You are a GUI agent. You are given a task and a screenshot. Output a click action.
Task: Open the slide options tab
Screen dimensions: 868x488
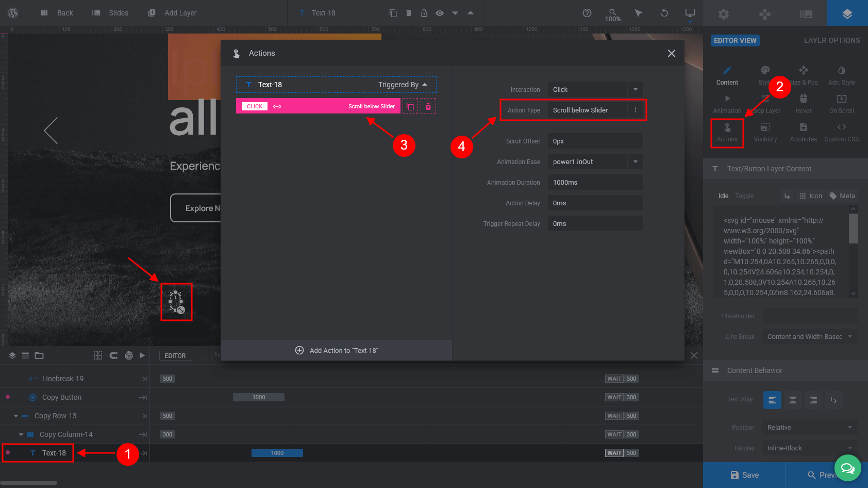[806, 14]
